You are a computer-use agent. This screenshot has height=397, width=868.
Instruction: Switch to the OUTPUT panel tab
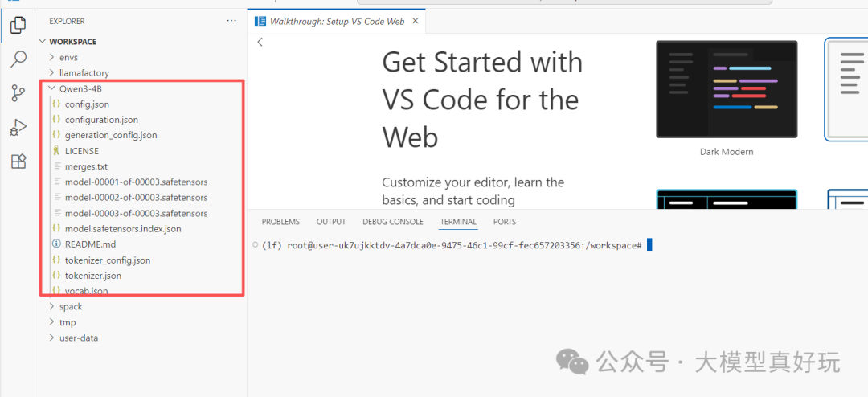[x=331, y=222]
